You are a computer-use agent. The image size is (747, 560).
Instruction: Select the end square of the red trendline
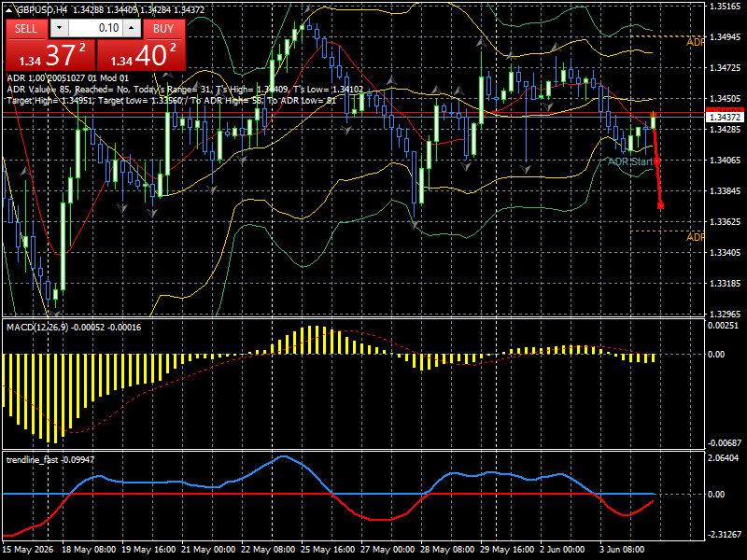click(x=660, y=205)
